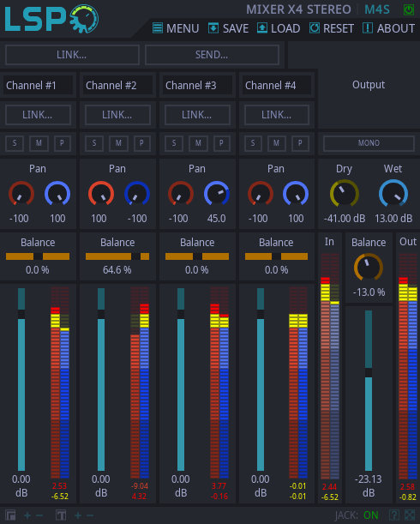Solo Channel #4 with S button
This screenshot has height=524, width=420.
[x=253, y=143]
